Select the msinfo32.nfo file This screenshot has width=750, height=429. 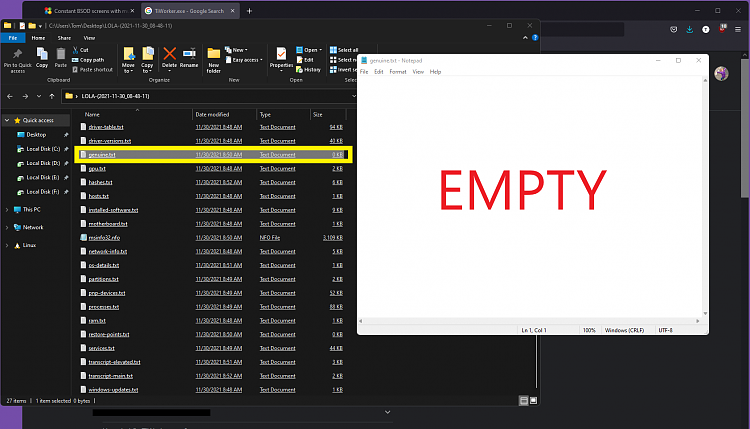(104, 238)
